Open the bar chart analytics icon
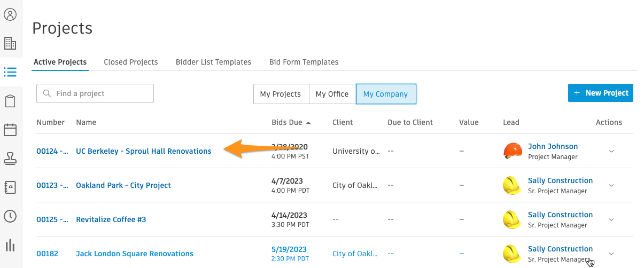Screen dimensions: 644x268 click(x=10, y=245)
